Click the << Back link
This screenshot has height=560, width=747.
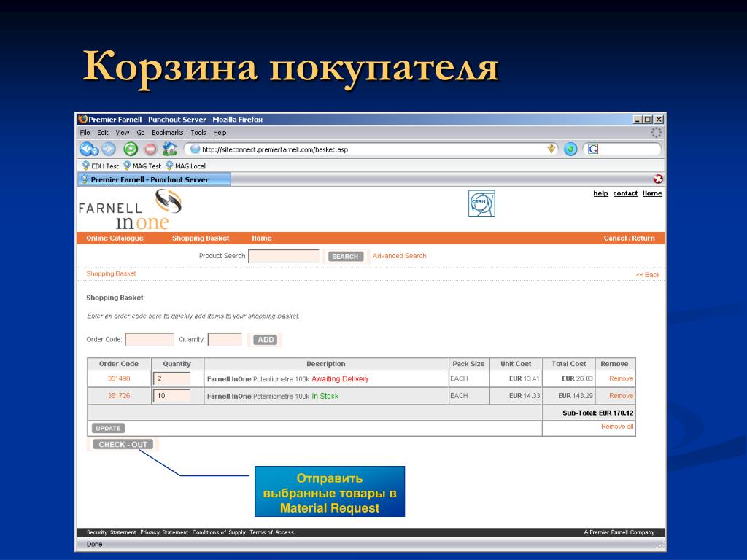[x=648, y=275]
